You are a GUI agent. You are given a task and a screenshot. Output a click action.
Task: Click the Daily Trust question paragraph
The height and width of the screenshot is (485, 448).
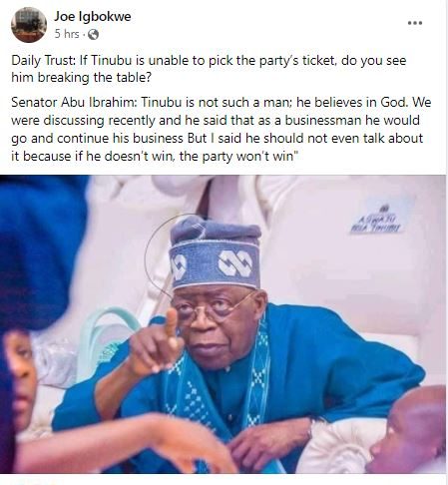209,69
